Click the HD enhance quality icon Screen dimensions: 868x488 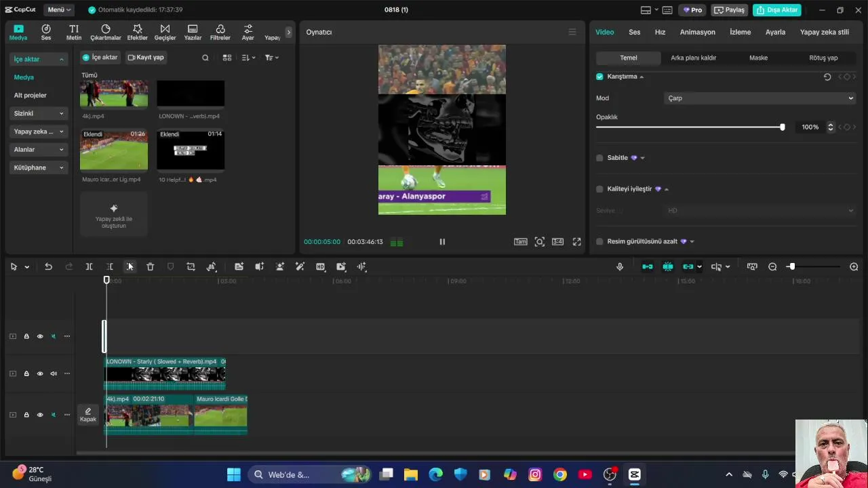(320, 267)
